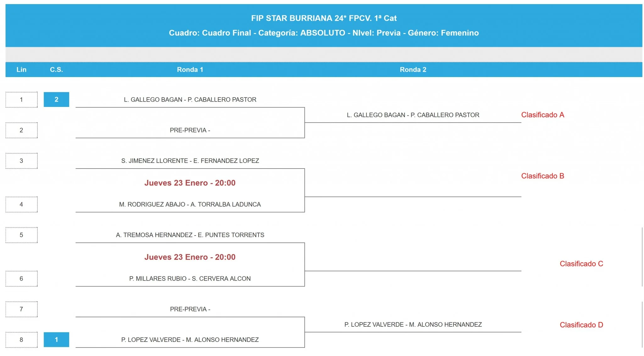Click the C.S. column header
The width and height of the screenshot is (644, 356).
pyautogui.click(x=56, y=70)
